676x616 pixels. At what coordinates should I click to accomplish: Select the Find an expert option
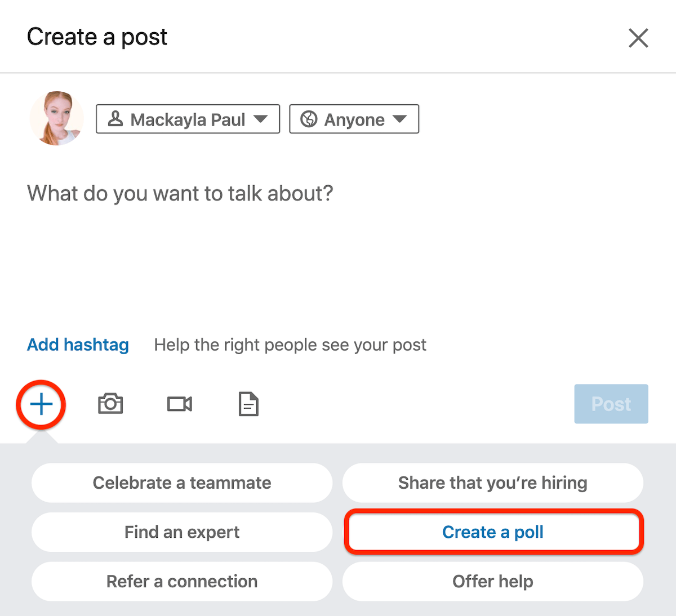(x=182, y=532)
